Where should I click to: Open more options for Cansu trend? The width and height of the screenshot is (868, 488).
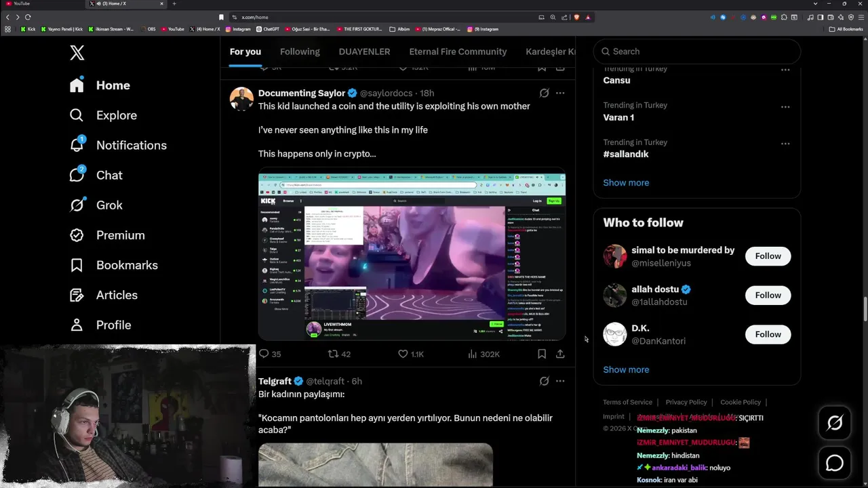coord(785,70)
